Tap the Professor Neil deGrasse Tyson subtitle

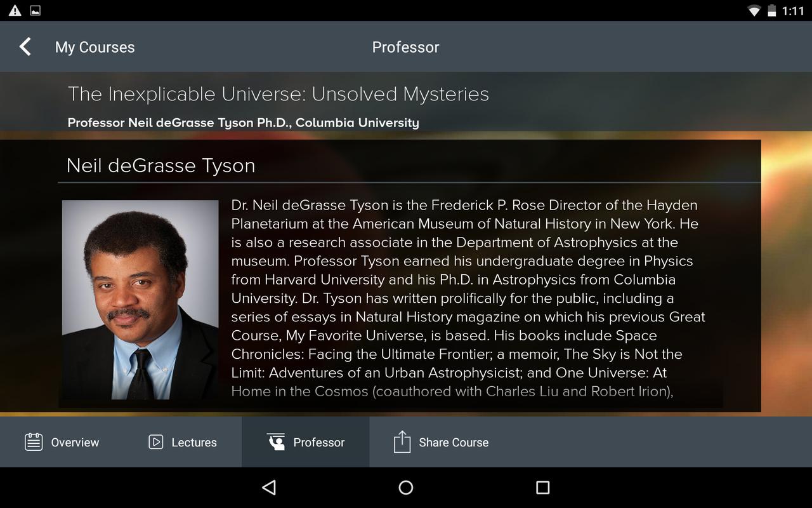tap(244, 123)
